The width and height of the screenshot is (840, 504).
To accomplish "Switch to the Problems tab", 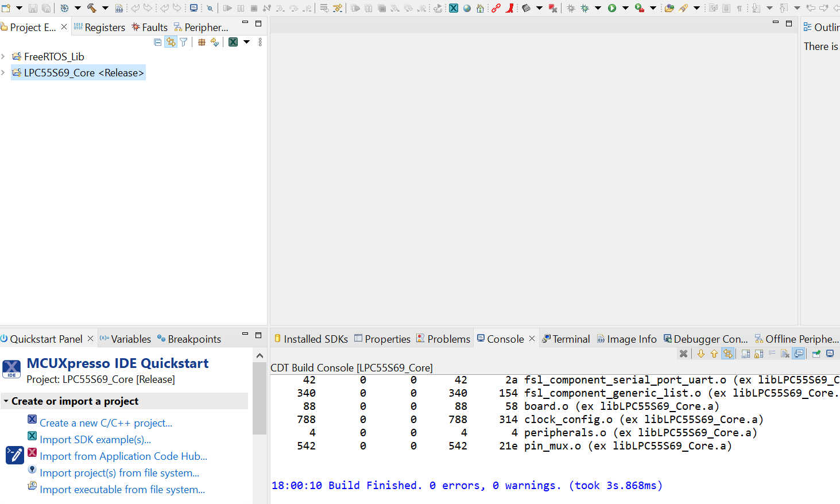I will (x=447, y=339).
